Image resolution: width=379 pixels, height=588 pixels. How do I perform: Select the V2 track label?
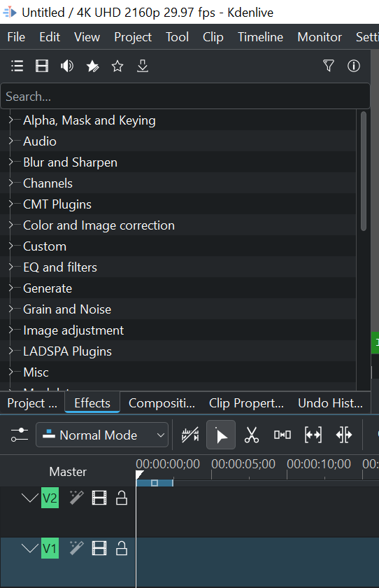point(50,498)
